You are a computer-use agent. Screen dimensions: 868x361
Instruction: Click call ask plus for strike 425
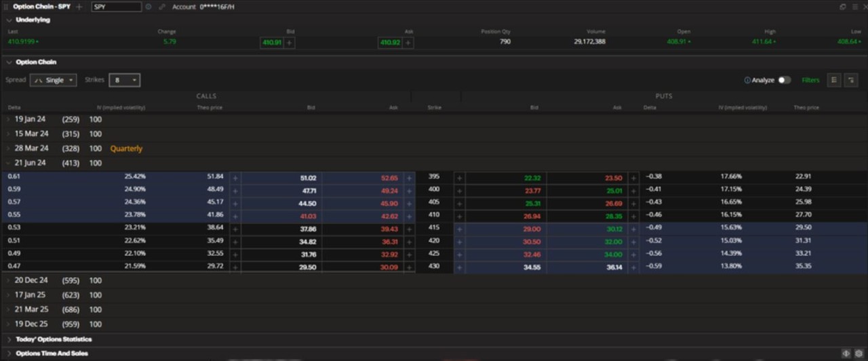(x=409, y=254)
